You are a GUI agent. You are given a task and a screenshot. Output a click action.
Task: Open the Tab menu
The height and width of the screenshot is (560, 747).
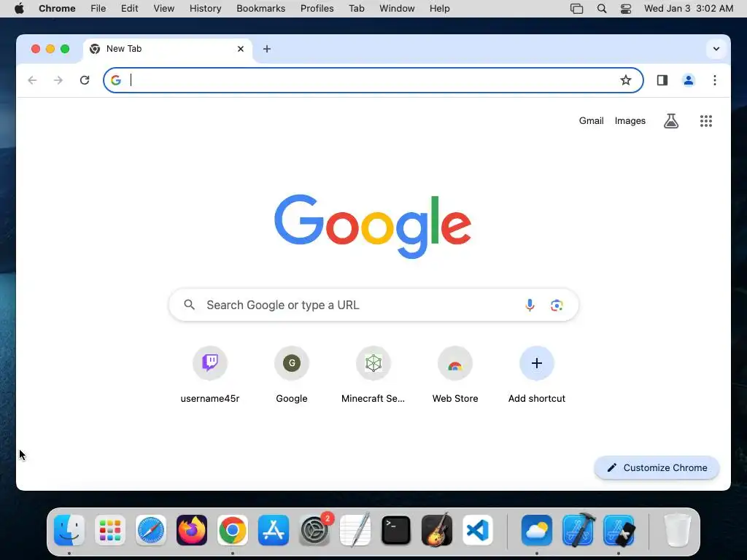356,9
